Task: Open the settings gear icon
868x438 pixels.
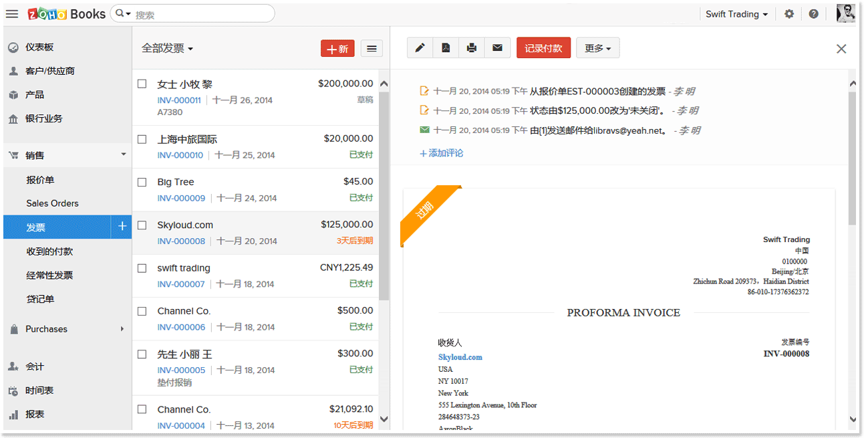Action: point(789,14)
